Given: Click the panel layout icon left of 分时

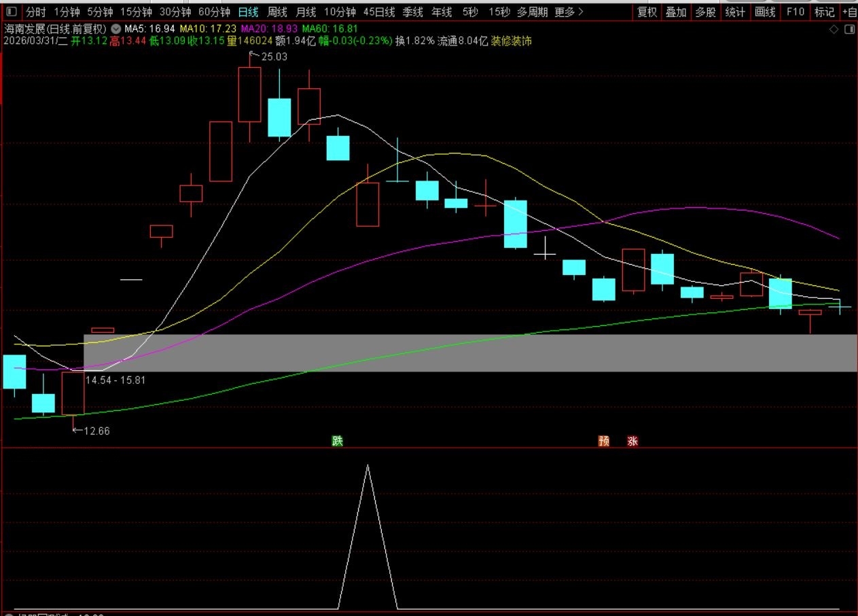Looking at the screenshot, I should pos(12,12).
